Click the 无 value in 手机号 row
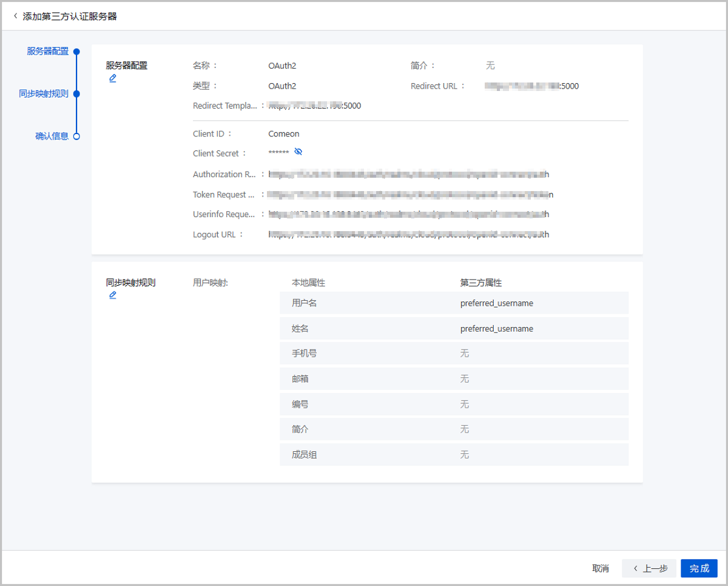The image size is (728, 586). 465,353
